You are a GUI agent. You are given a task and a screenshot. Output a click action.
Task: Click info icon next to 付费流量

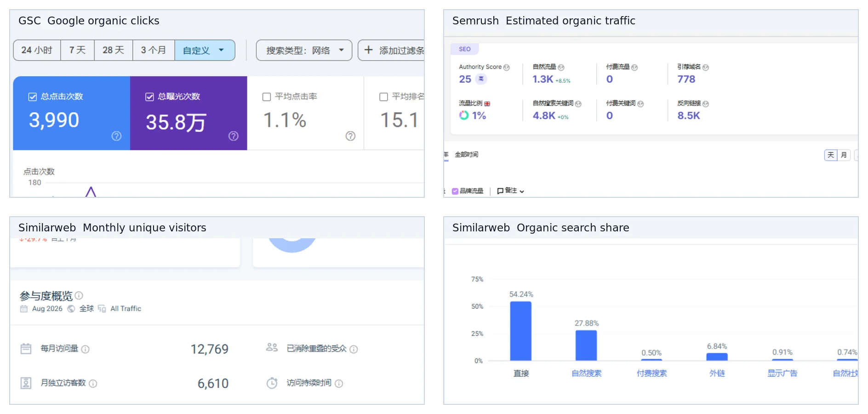634,67
